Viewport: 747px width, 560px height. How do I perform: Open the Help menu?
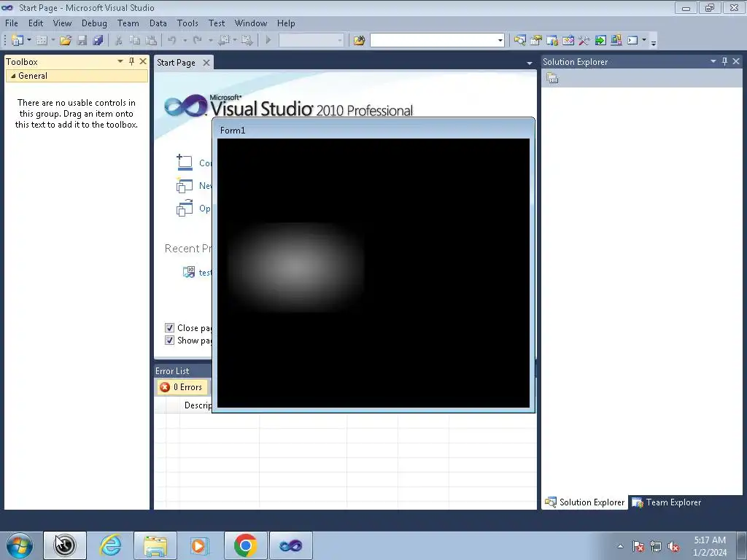pyautogui.click(x=286, y=23)
